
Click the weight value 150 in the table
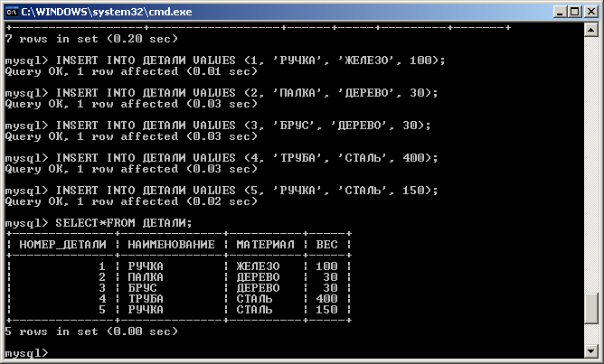click(x=326, y=310)
